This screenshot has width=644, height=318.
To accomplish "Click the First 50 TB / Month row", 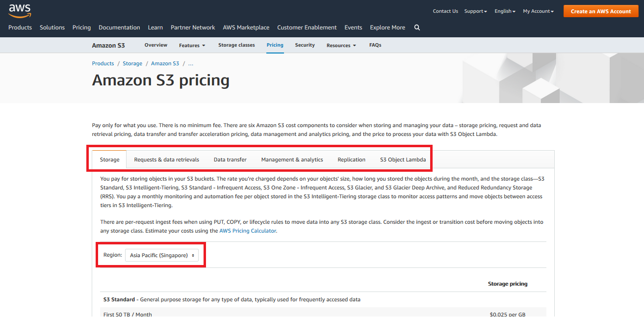I will click(x=323, y=313).
